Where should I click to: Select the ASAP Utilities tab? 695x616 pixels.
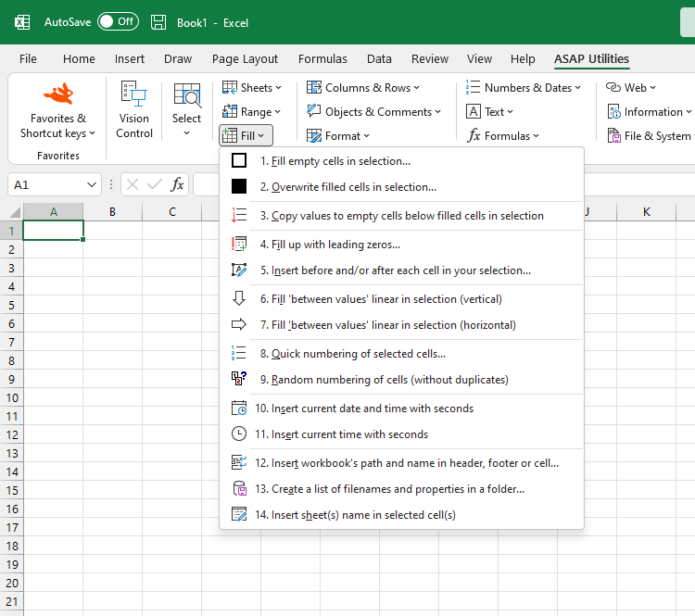tap(591, 59)
